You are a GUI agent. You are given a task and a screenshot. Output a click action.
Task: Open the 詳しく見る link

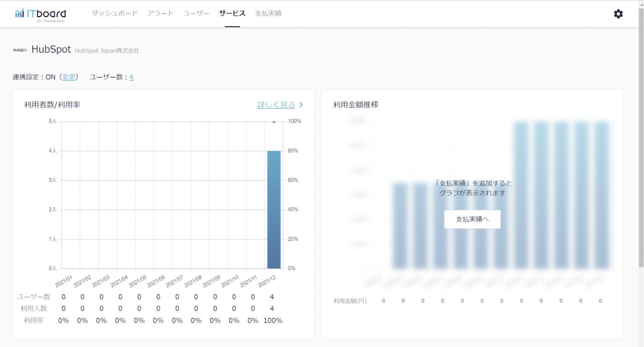pyautogui.click(x=276, y=105)
